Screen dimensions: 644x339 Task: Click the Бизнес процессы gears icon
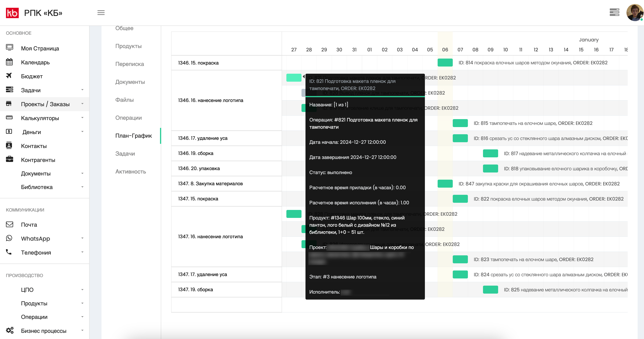10,330
